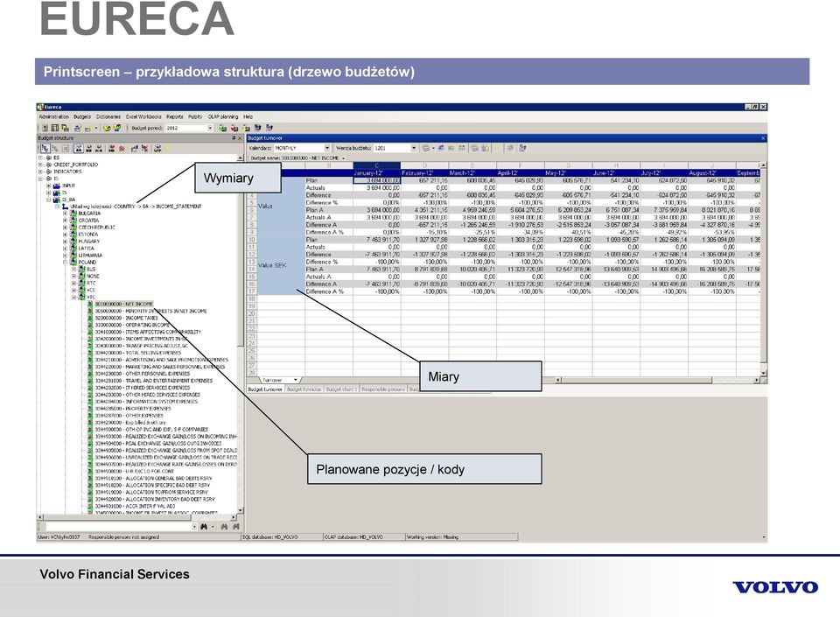Select 3300000000 - OPERATING INCOME tree item

132,325
